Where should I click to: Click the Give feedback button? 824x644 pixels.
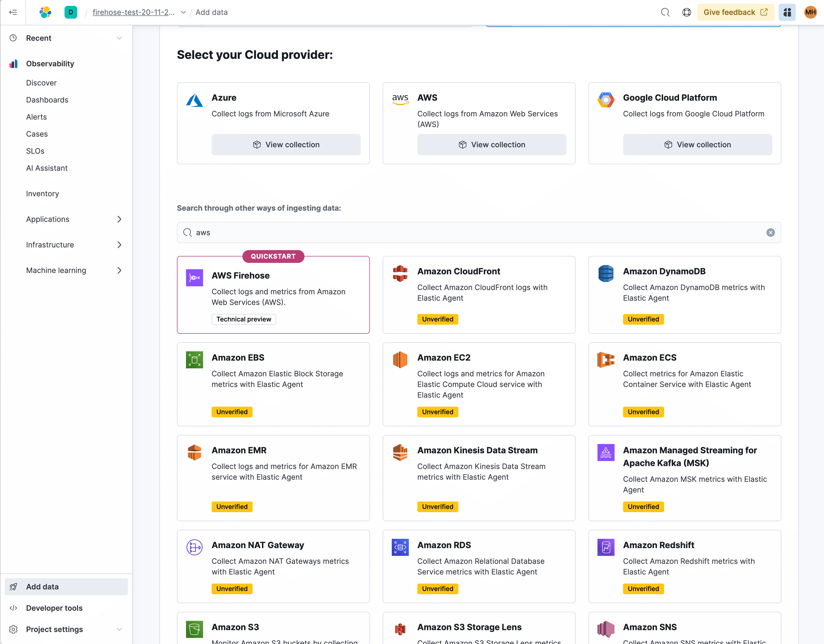(735, 12)
